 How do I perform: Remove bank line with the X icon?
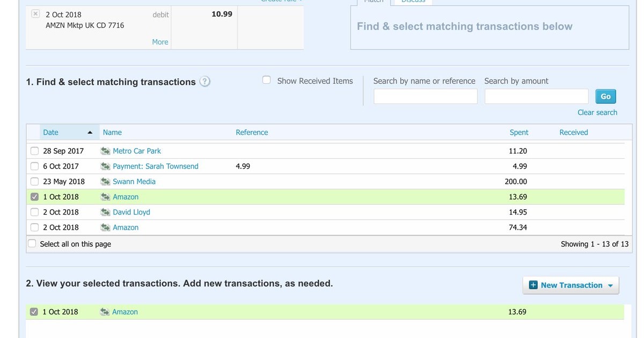tap(35, 14)
